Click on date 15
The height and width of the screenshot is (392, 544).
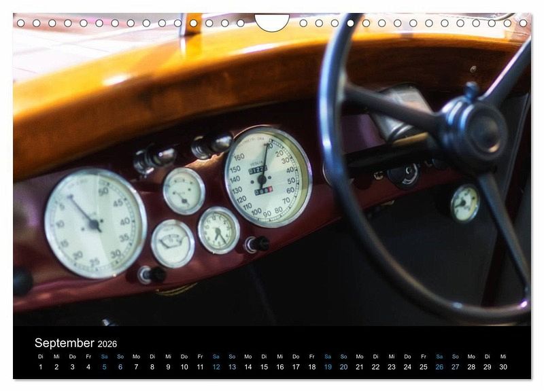click(264, 368)
